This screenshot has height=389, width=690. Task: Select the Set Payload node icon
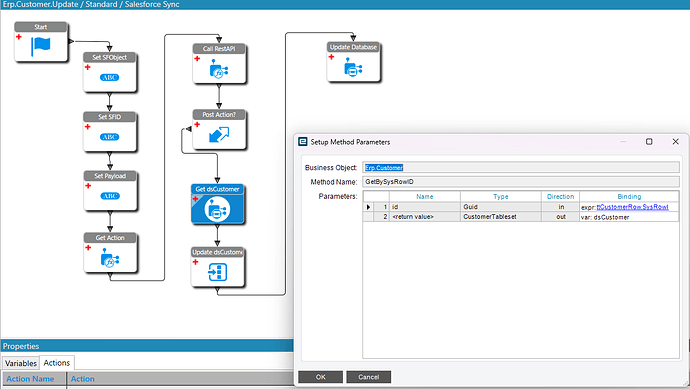click(x=110, y=196)
